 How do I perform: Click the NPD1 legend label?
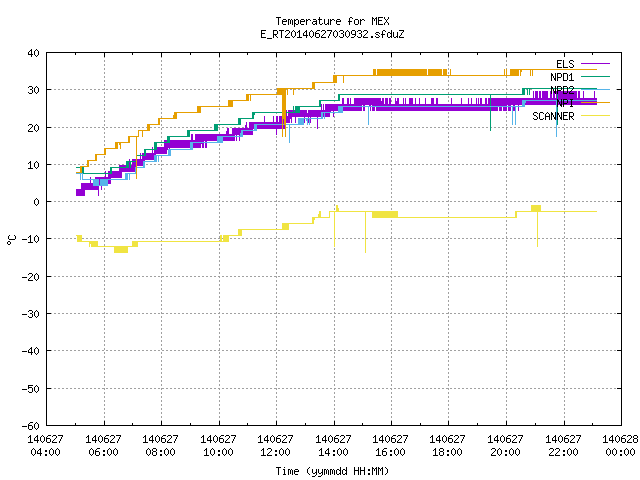[x=562, y=77]
